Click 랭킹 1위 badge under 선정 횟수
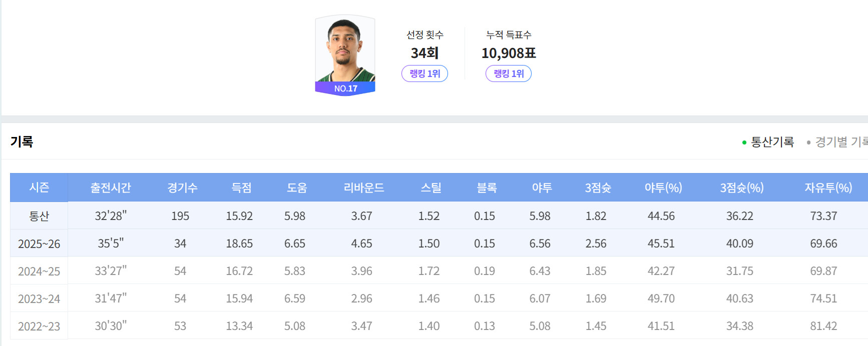 tap(424, 73)
